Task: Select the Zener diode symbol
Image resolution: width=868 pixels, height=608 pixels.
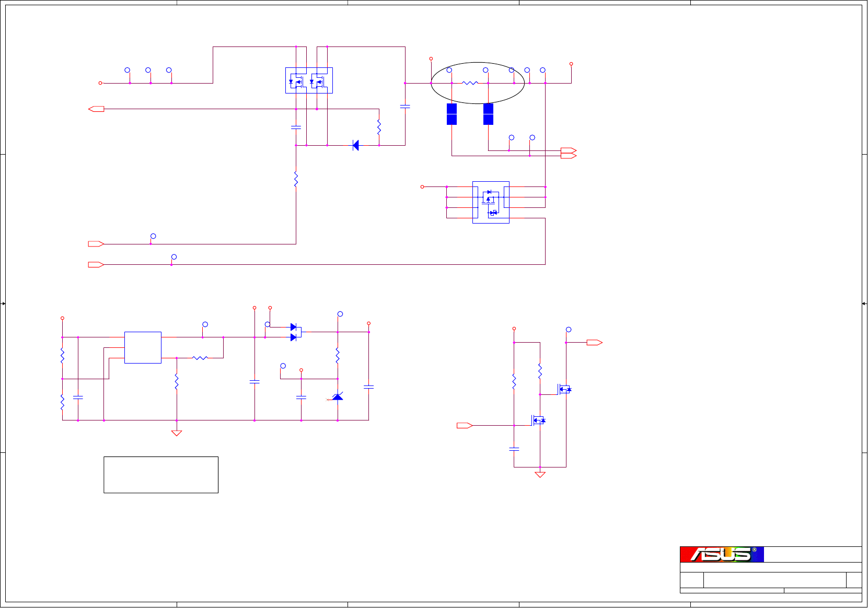Action: point(338,397)
